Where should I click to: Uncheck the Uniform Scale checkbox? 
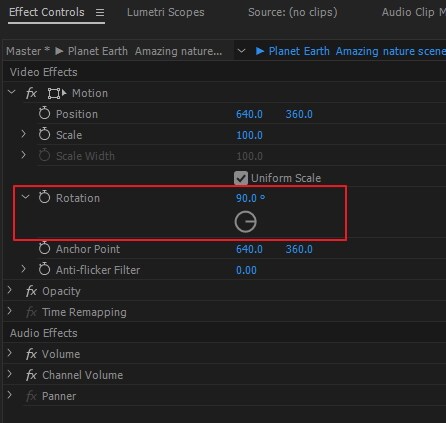click(x=241, y=178)
